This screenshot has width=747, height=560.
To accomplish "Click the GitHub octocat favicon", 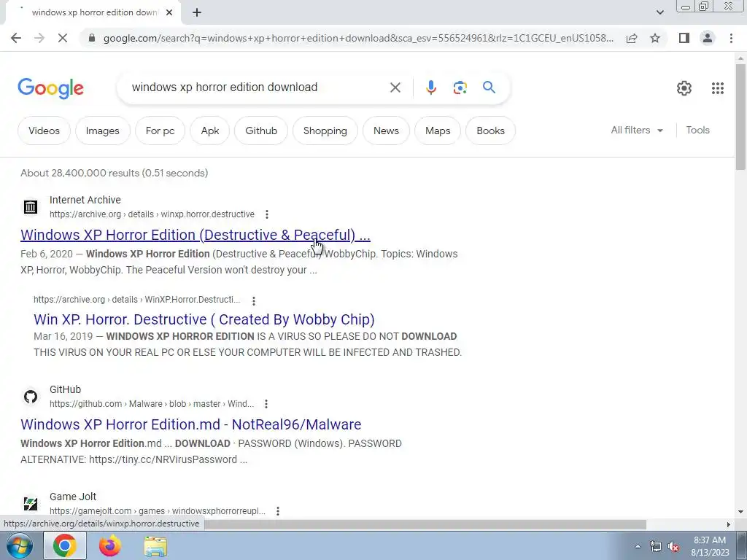I will [x=31, y=396].
